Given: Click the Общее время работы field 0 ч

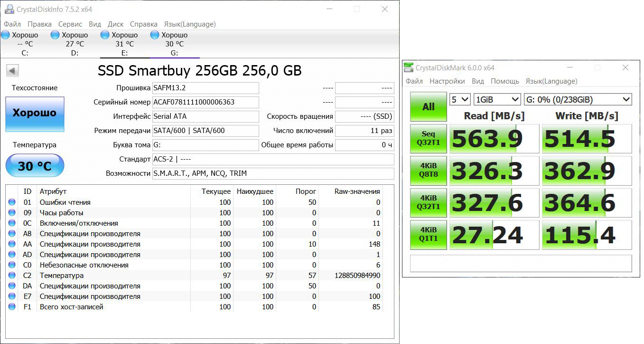Looking at the screenshot, I should (364, 145).
